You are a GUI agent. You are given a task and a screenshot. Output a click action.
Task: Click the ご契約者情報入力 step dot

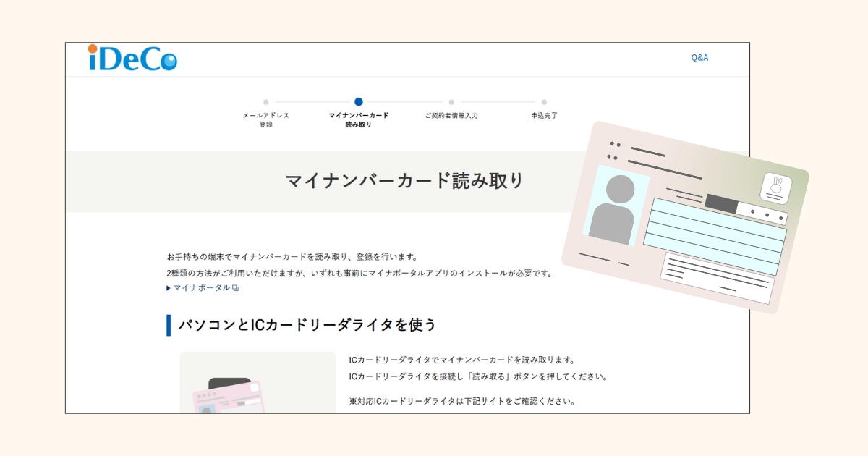[451, 102]
